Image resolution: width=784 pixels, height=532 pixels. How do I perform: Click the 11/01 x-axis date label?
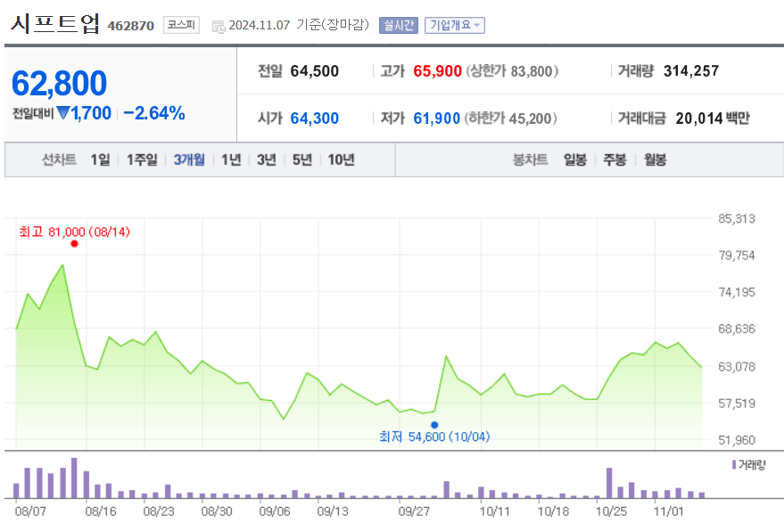tap(669, 512)
